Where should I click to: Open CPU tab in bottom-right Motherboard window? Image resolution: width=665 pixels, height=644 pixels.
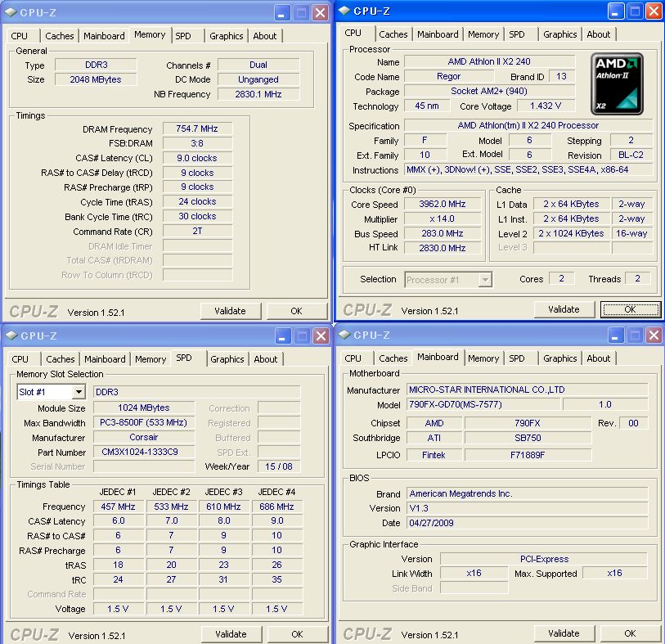(x=353, y=358)
